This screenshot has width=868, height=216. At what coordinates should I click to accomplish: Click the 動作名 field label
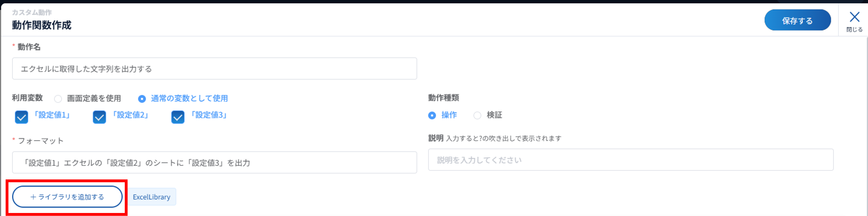tap(29, 47)
